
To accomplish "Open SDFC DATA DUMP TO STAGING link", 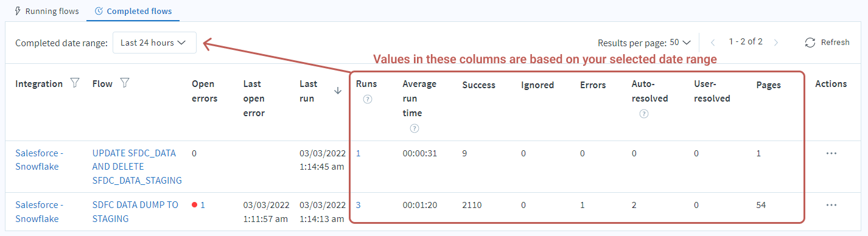I will 135,212.
